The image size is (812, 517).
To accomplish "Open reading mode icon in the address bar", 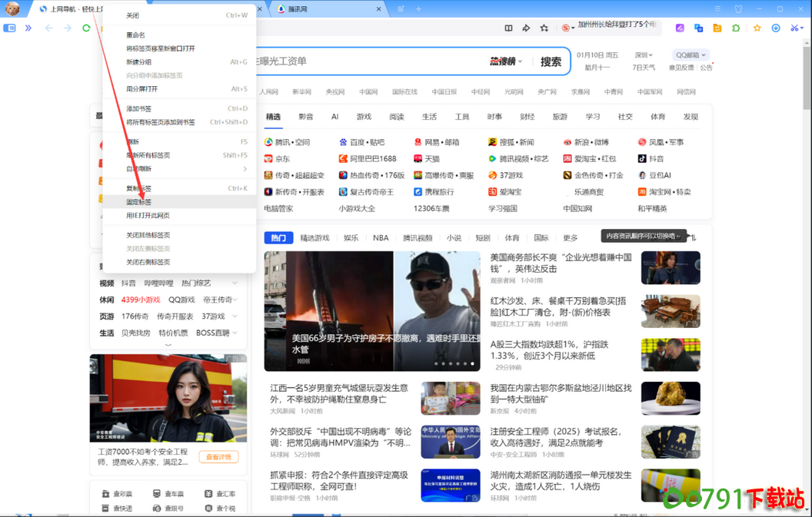I will tap(509, 28).
